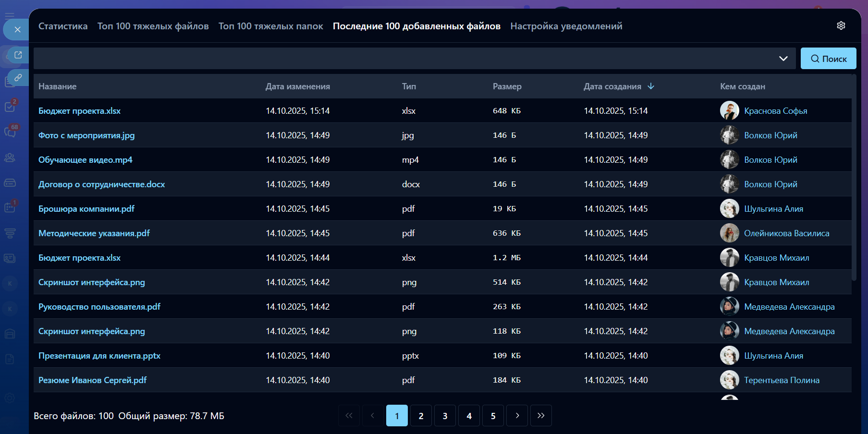Jump to last page of results
868x434 pixels.
click(x=541, y=416)
